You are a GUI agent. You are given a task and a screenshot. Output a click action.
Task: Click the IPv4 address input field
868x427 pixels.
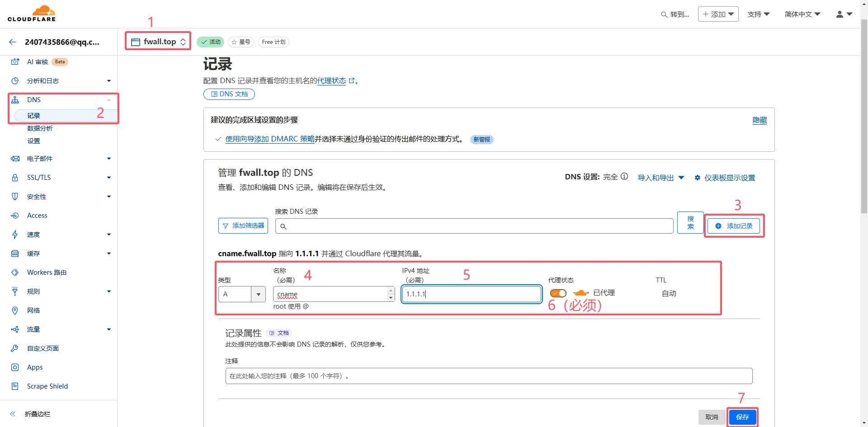[472, 294]
